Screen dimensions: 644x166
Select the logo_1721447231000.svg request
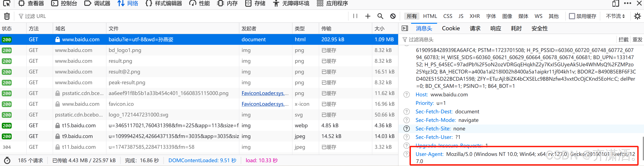pos(199,115)
